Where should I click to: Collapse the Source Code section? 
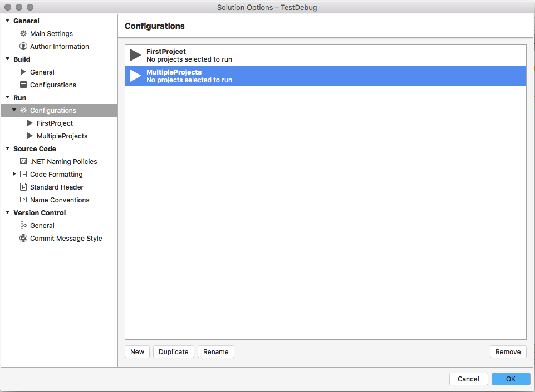pos(7,148)
